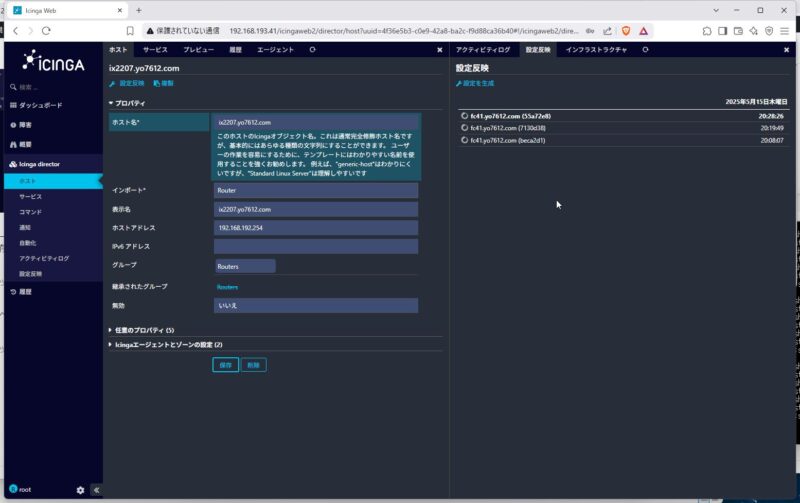The height and width of the screenshot is (503, 800).
Task: Collapse the プロパティ section
Action: coord(127,103)
